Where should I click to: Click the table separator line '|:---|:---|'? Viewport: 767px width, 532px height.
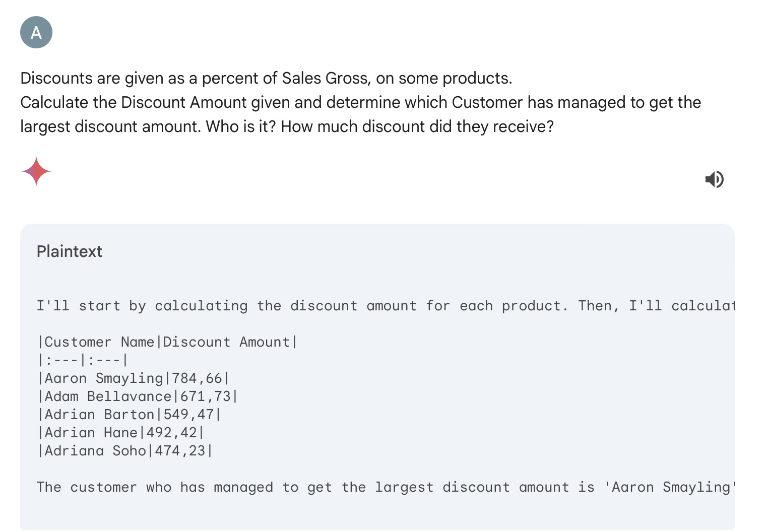[x=83, y=360]
